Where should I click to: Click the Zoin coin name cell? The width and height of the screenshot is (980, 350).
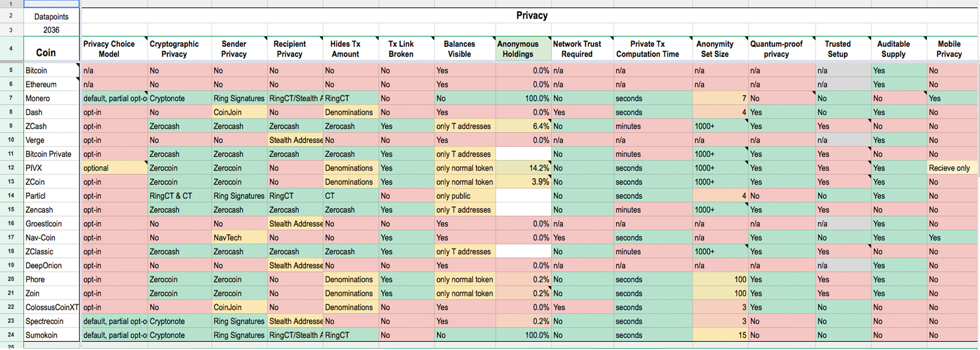[51, 293]
